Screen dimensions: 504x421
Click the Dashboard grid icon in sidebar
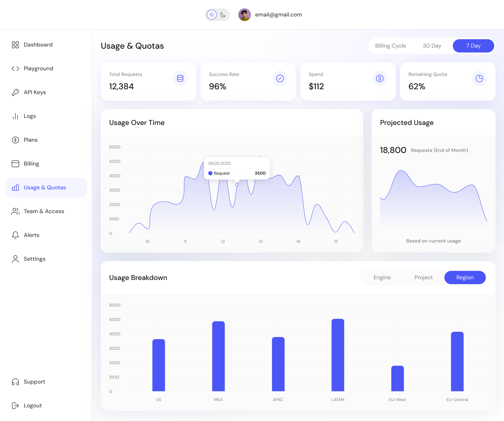tap(15, 45)
